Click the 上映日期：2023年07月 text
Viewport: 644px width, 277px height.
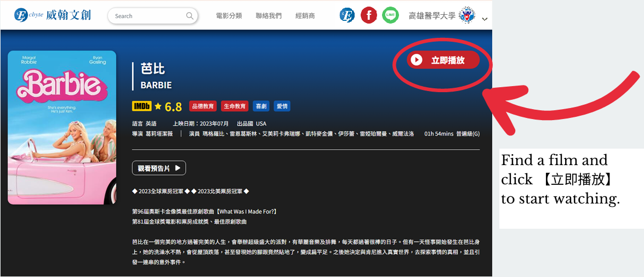click(x=202, y=124)
